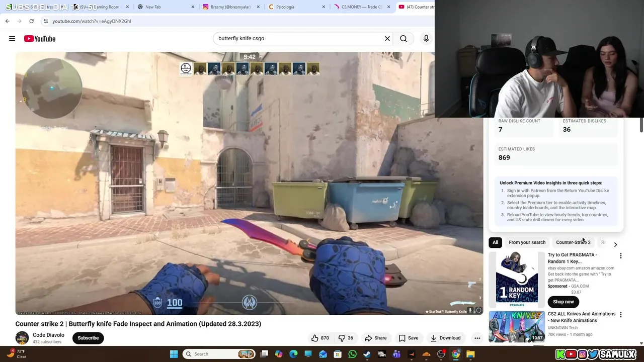Switch to Google Chrome on the taskbar

click(x=455, y=354)
